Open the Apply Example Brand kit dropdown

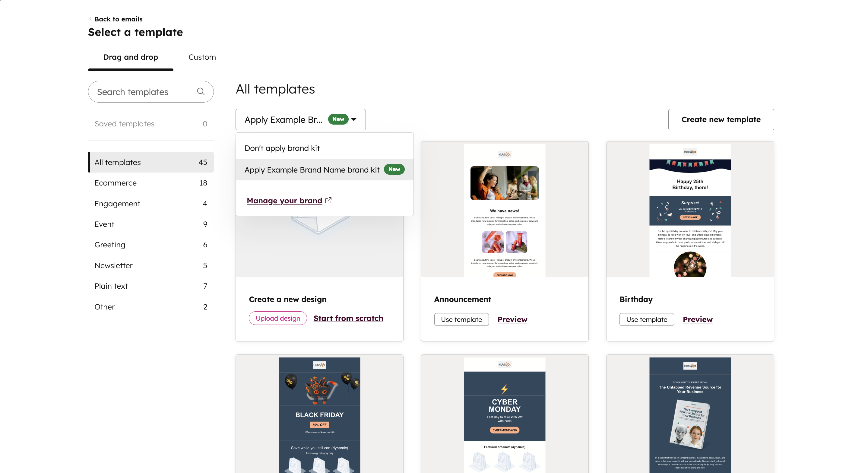click(300, 120)
